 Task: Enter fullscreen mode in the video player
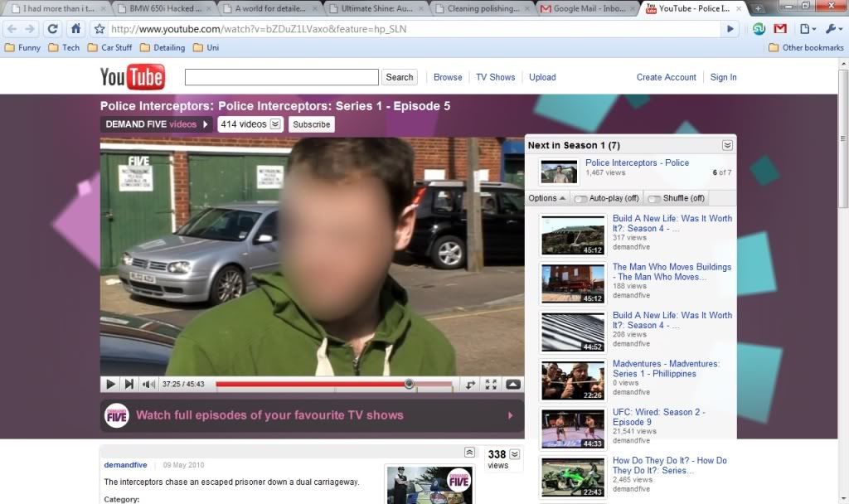pos(491,384)
